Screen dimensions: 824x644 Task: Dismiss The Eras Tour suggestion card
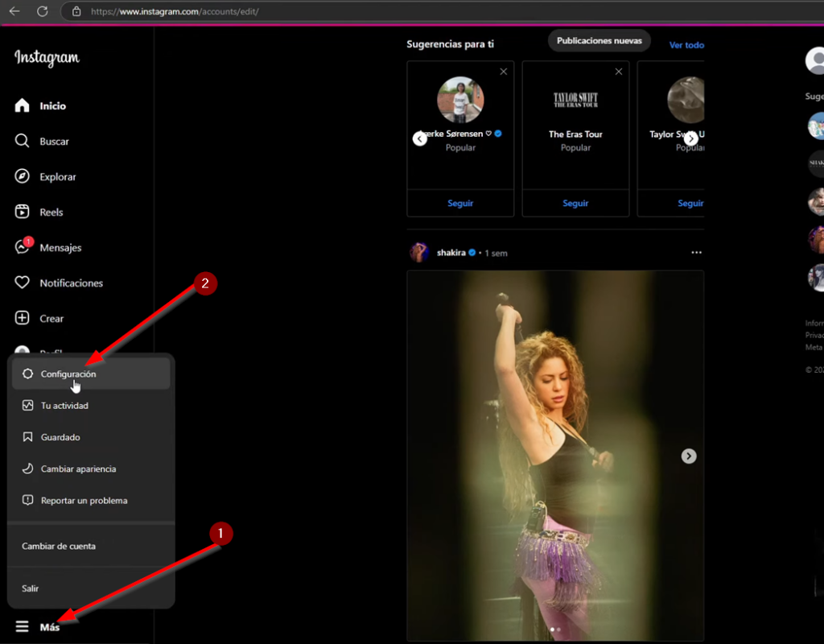619,72
